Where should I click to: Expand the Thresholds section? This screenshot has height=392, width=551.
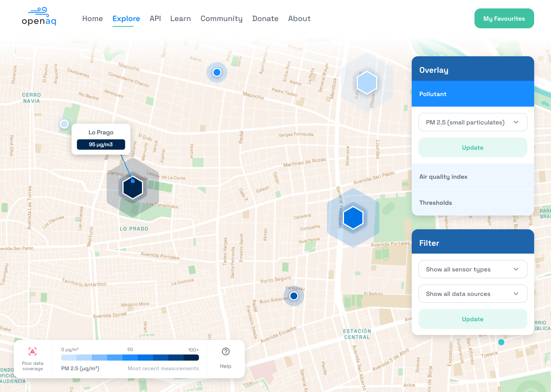[473, 203]
